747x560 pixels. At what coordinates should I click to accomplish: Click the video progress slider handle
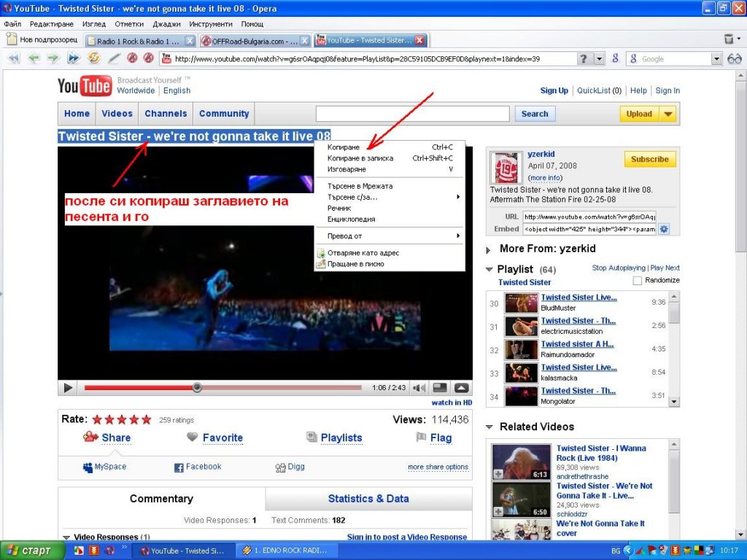point(197,388)
